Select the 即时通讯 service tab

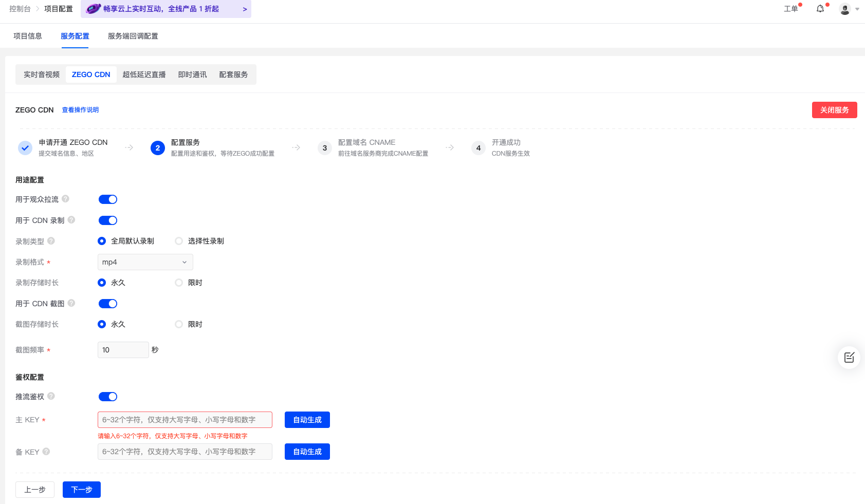point(193,74)
